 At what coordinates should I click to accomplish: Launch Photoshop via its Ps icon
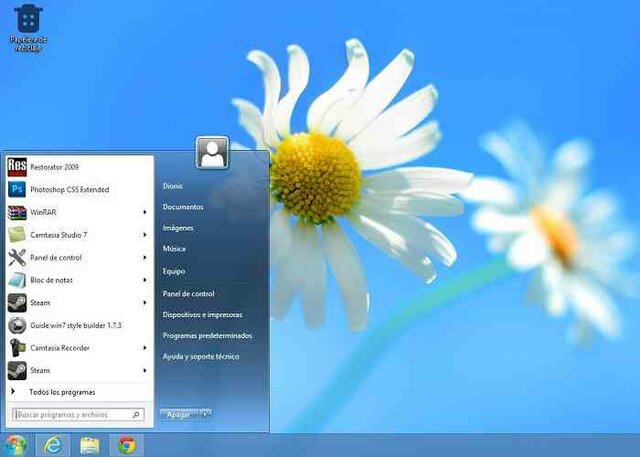(17, 189)
